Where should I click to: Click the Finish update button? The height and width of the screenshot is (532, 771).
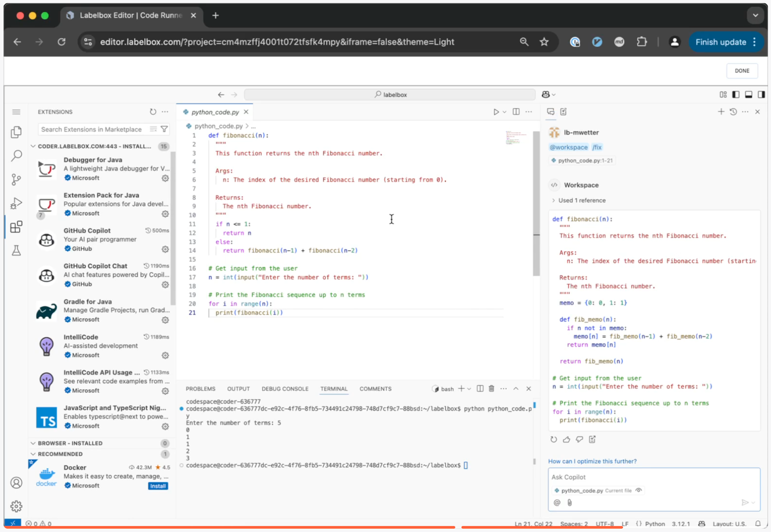click(x=721, y=42)
